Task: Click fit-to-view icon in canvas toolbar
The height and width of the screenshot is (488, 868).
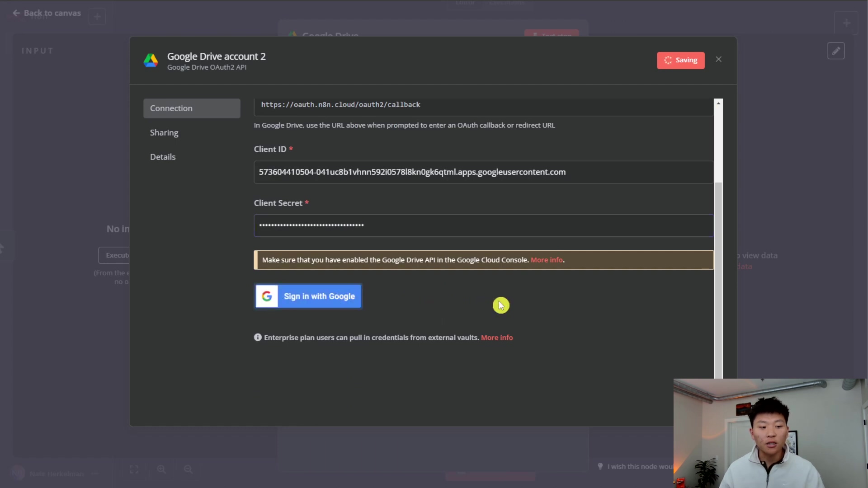Action: (x=134, y=469)
